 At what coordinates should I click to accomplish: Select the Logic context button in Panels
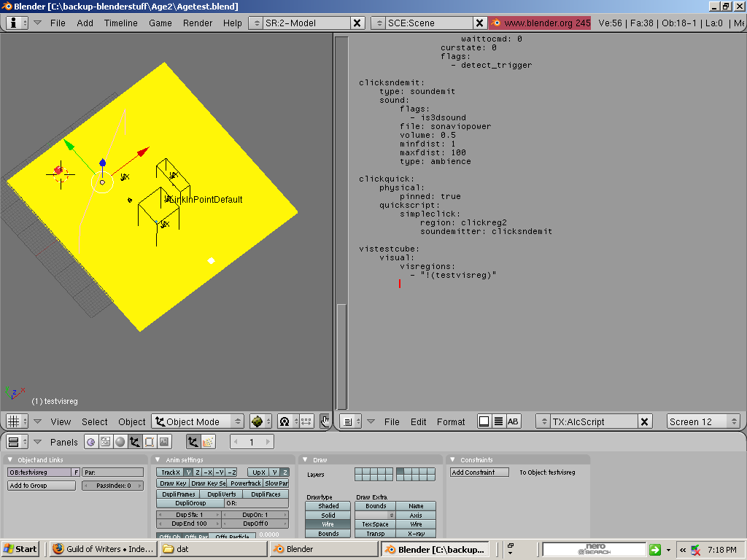(91, 442)
